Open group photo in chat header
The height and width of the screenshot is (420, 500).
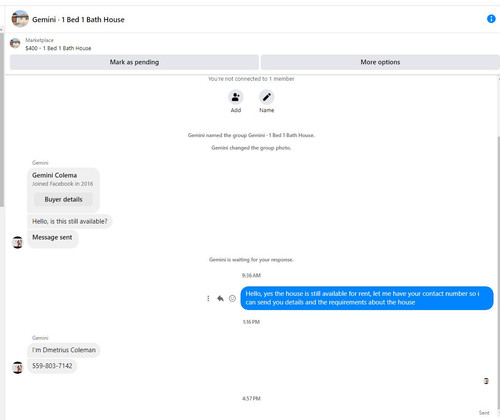tap(20, 19)
